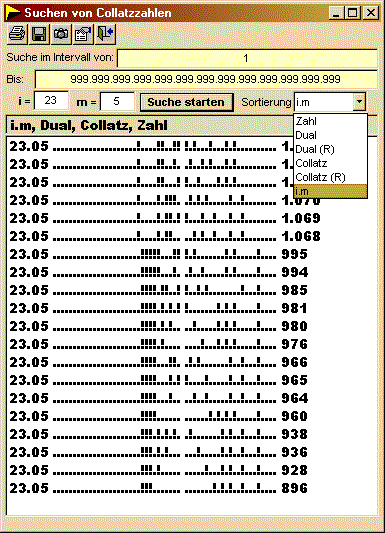
Task: Select the result row with Zahl 896
Action: pos(159,488)
